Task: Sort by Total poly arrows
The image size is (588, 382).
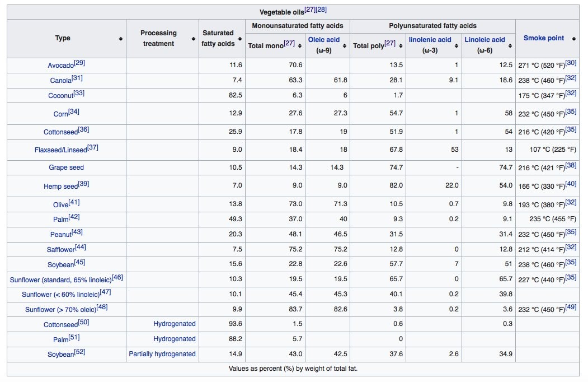Action: 401,46
